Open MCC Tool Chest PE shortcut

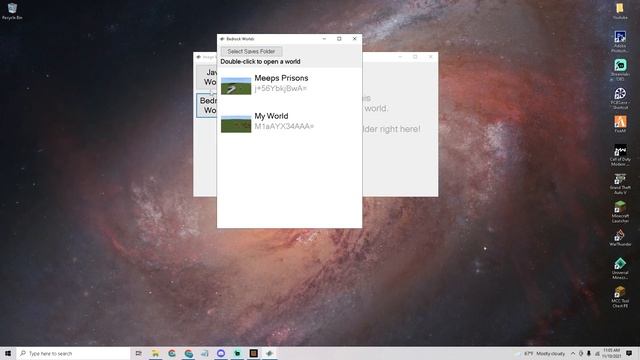620,297
